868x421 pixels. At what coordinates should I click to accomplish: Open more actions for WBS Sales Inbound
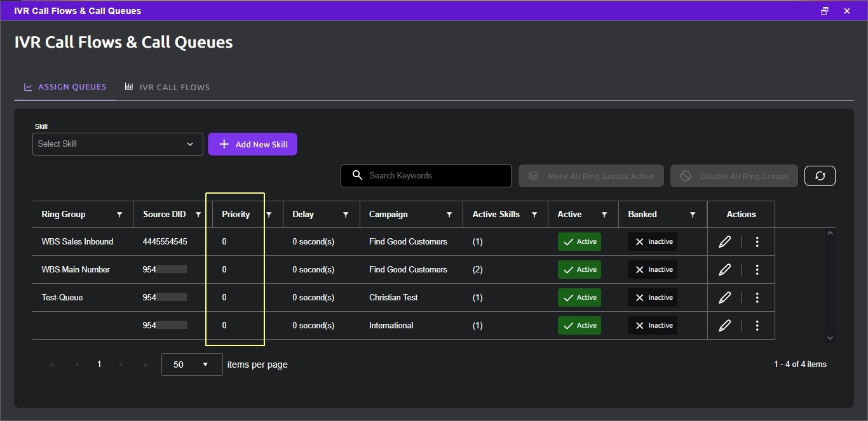[757, 242]
